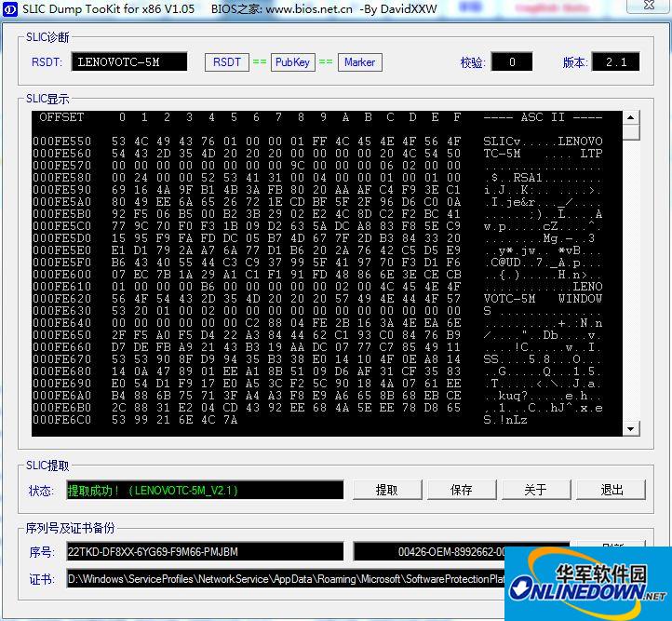Click the hex view scrollbar up arrow
Image resolution: width=672 pixels, height=621 pixels.
[x=630, y=117]
